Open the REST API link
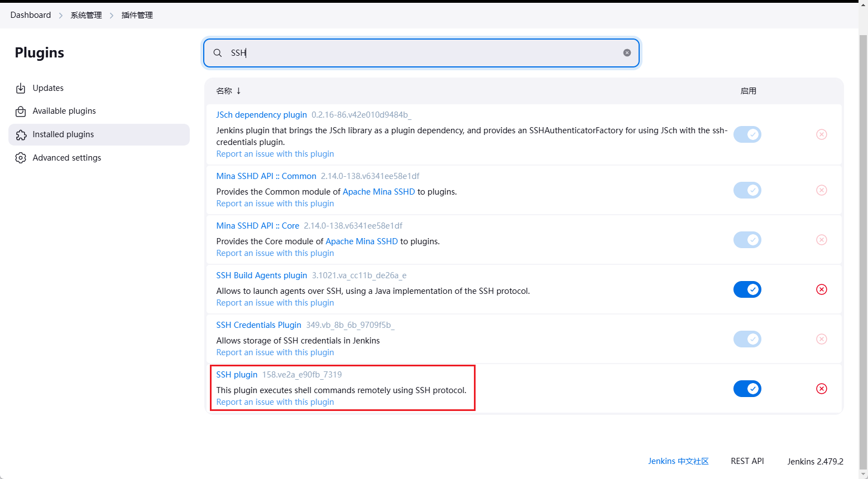Viewport: 868px width, 479px height. (747, 461)
